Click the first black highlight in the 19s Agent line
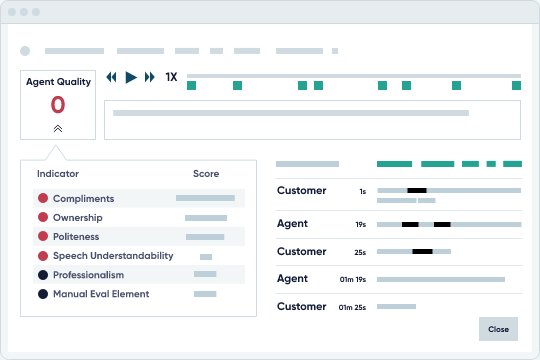The image size is (540, 360). point(410,224)
